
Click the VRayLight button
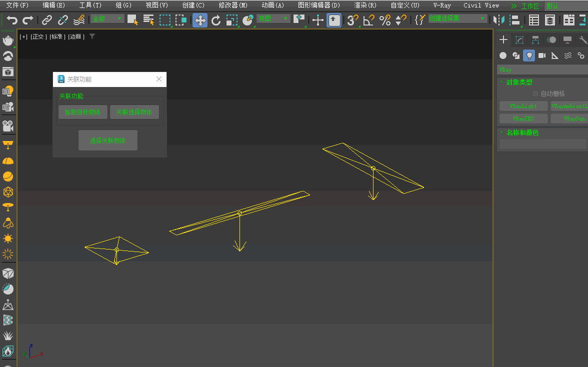[523, 106]
